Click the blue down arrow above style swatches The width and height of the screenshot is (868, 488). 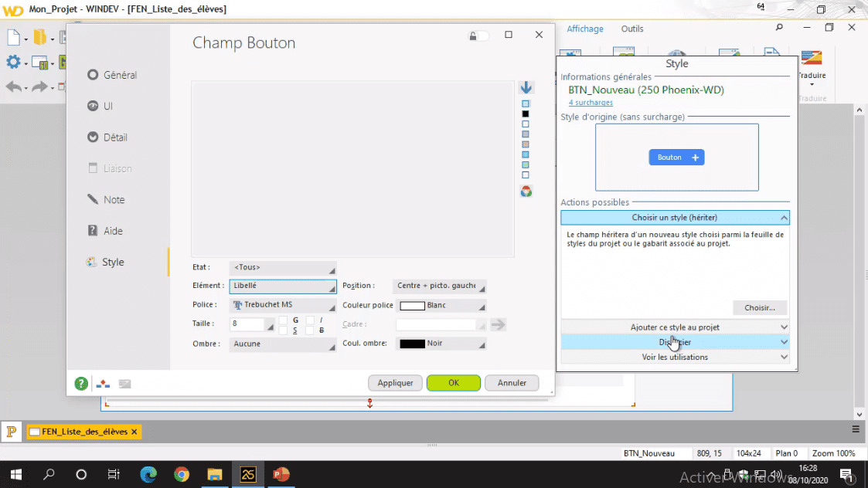tap(526, 87)
